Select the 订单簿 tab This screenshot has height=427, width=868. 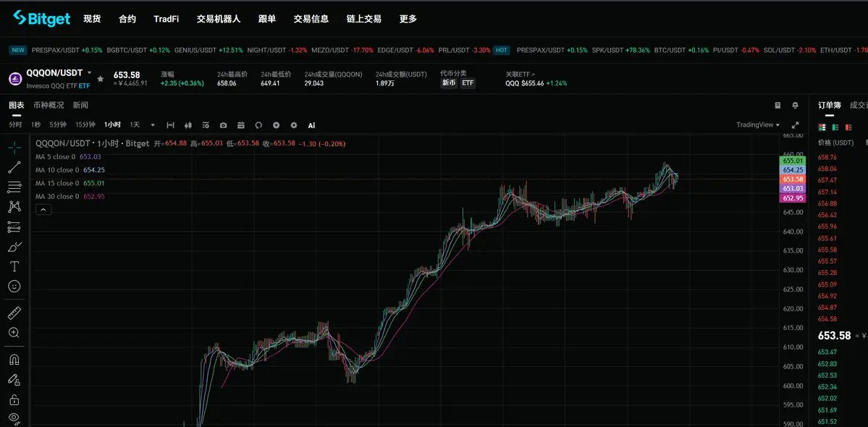pyautogui.click(x=829, y=105)
